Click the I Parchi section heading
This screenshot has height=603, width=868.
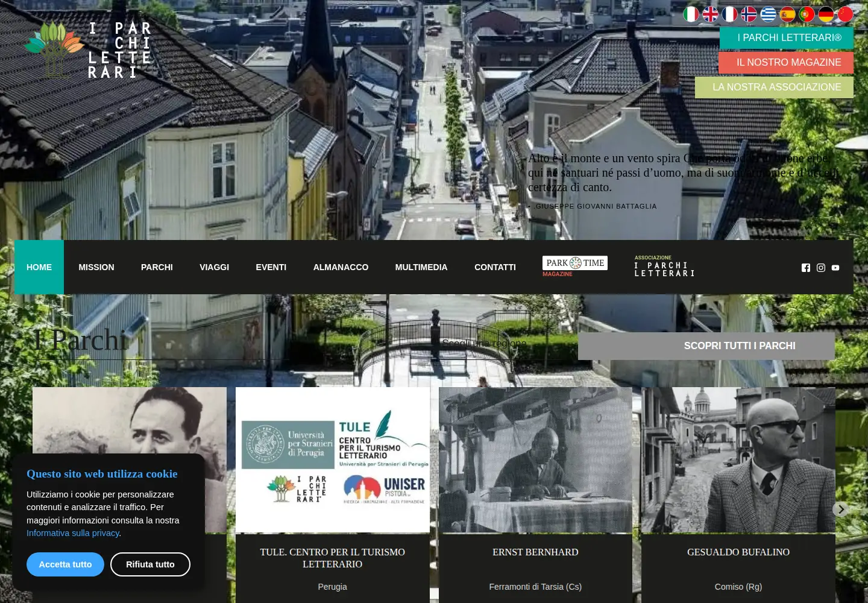click(80, 340)
